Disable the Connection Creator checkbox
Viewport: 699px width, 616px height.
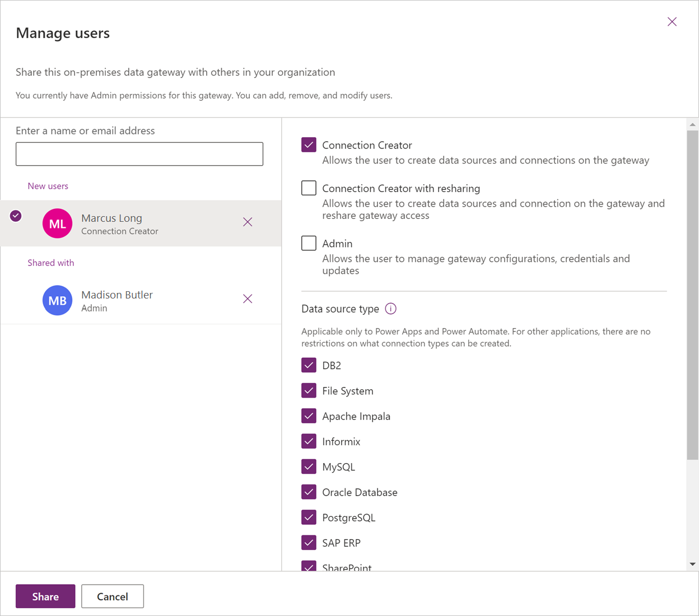[309, 144]
